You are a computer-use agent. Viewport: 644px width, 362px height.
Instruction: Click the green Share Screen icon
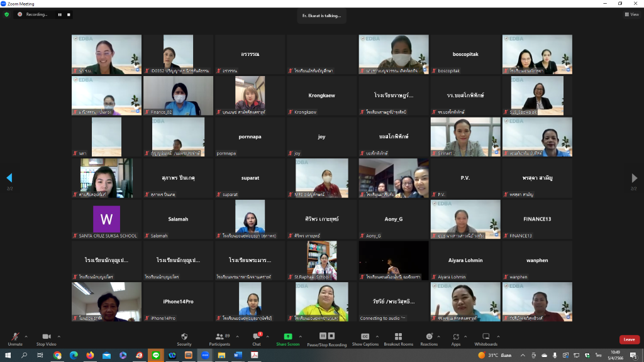pyautogui.click(x=288, y=337)
